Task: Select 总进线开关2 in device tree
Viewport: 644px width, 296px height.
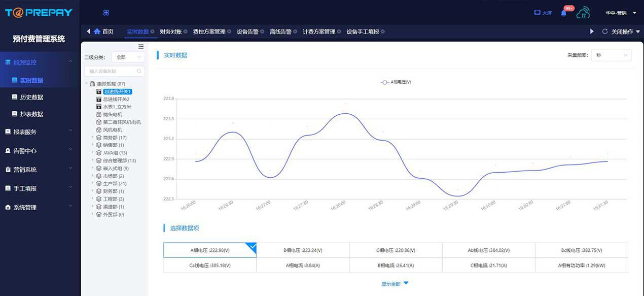Action: [x=116, y=100]
